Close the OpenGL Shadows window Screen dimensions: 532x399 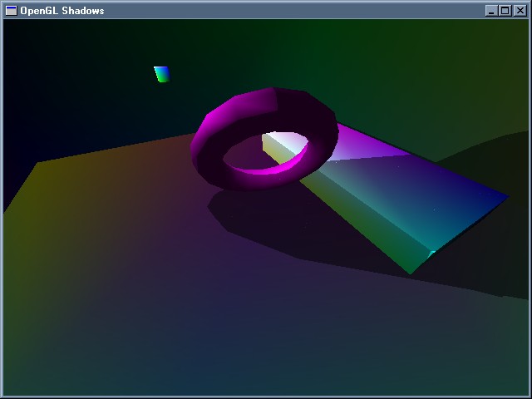coord(519,10)
